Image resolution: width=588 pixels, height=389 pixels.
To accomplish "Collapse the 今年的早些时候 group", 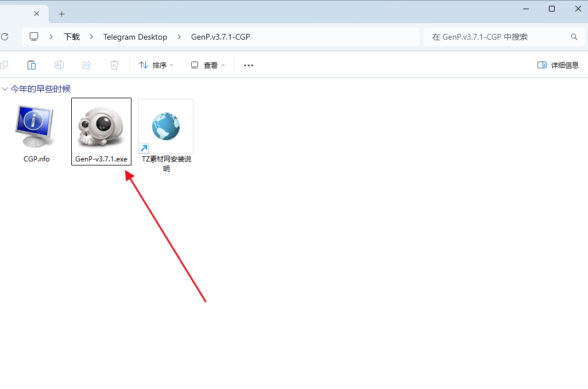I will 5,89.
